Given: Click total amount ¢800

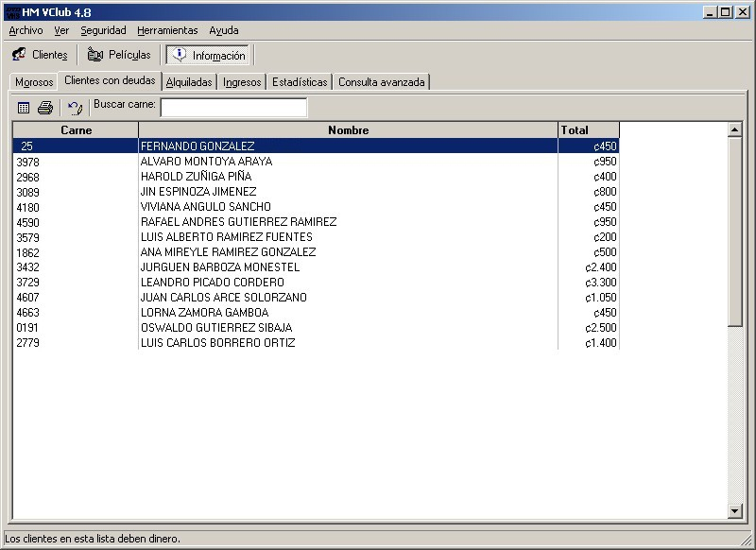Looking at the screenshot, I should pyautogui.click(x=605, y=192).
